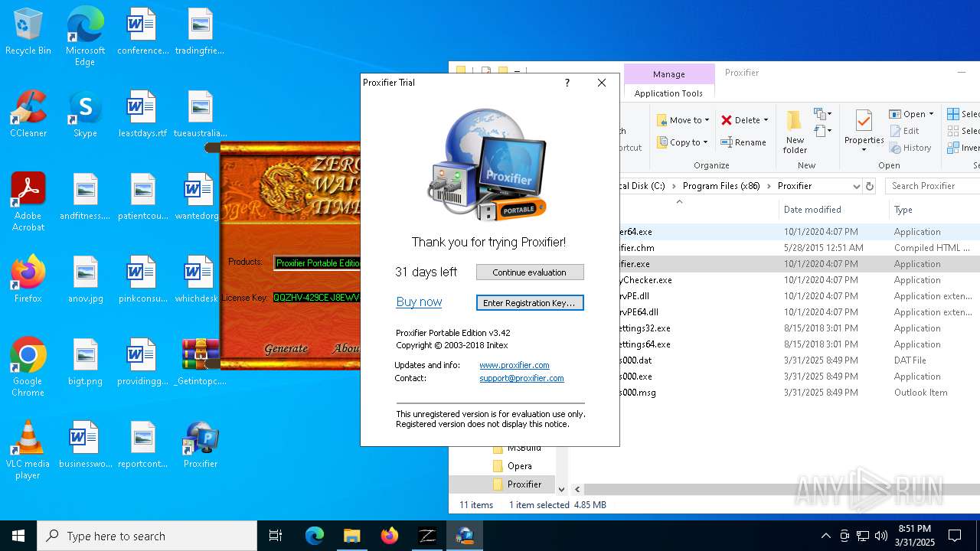Click the horizontal scrollbar in file list
Screen dimensions: 980x551
point(781,489)
